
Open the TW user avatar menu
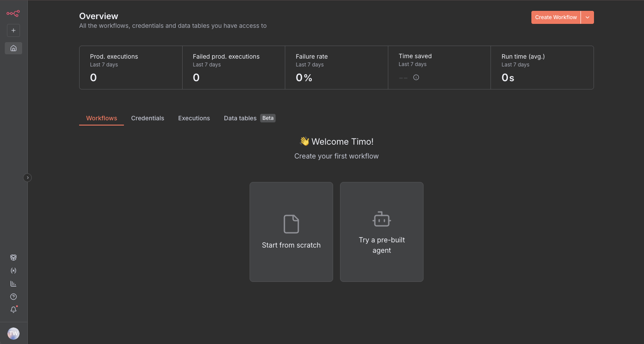(x=13, y=334)
